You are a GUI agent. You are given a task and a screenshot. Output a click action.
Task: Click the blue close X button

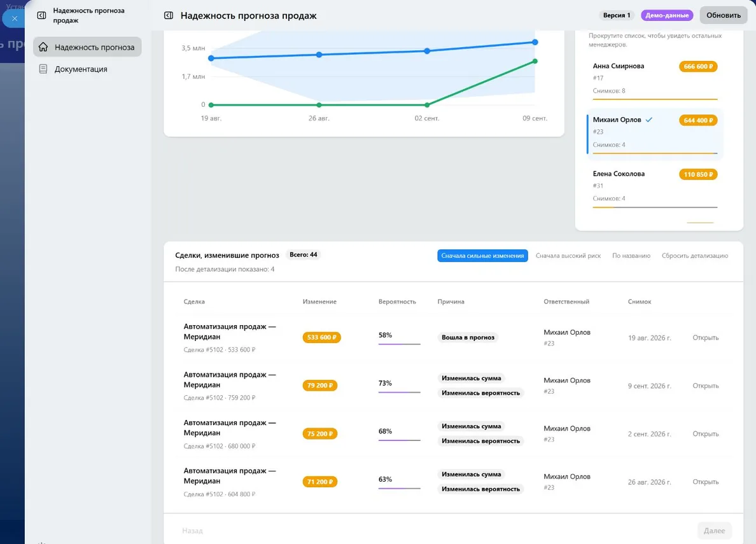click(15, 19)
